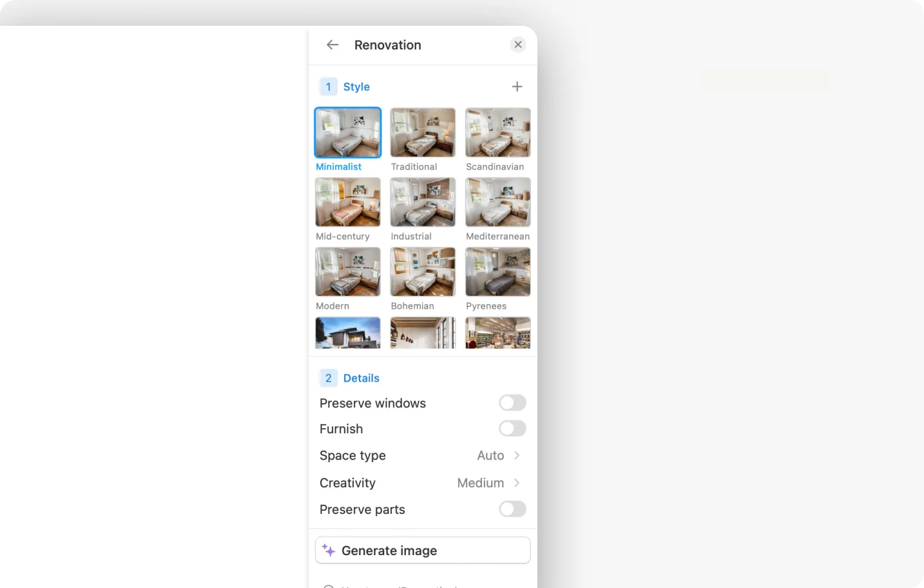Choose the Traditional style thumbnail
The width and height of the screenshot is (924, 588).
coord(423,132)
